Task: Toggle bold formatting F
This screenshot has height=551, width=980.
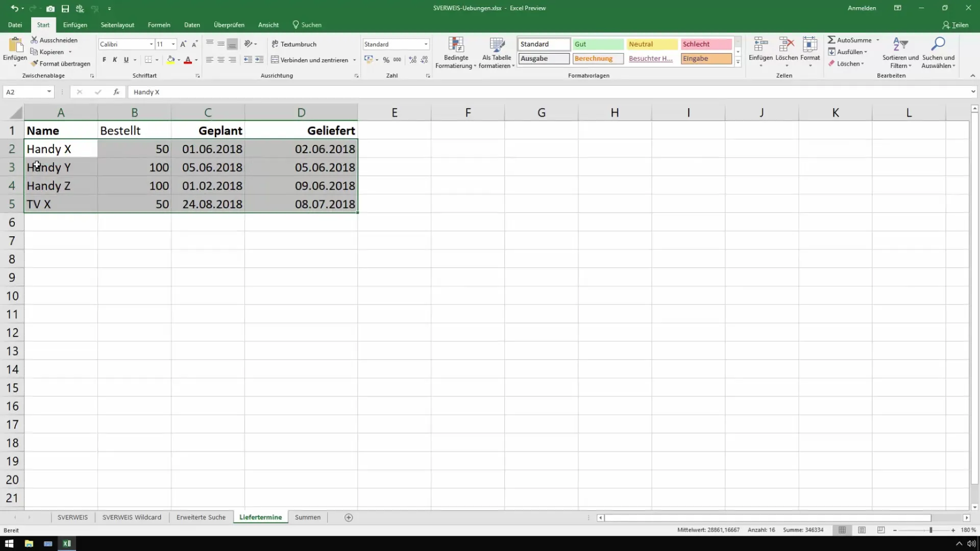Action: click(x=104, y=60)
